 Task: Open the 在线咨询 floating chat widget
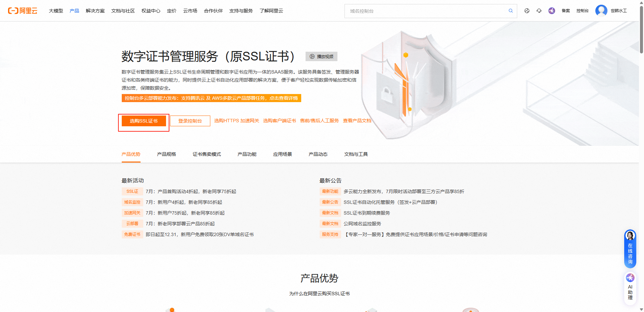[630, 249]
